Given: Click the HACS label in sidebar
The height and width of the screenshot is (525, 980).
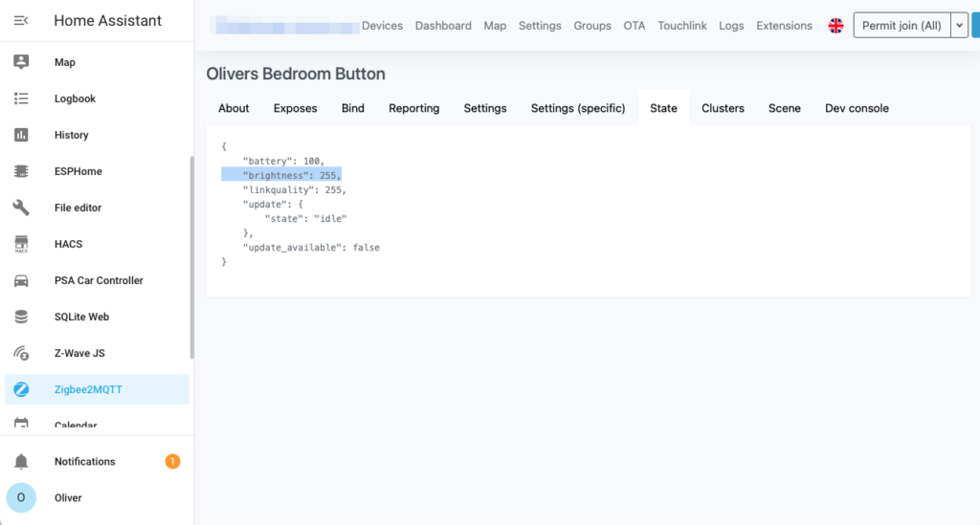Looking at the screenshot, I should point(68,244).
